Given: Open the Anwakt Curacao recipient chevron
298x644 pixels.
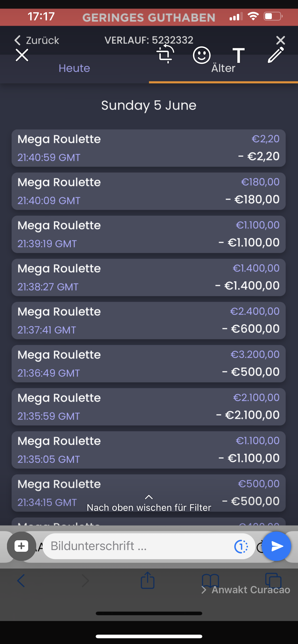Looking at the screenshot, I should click(x=204, y=590).
